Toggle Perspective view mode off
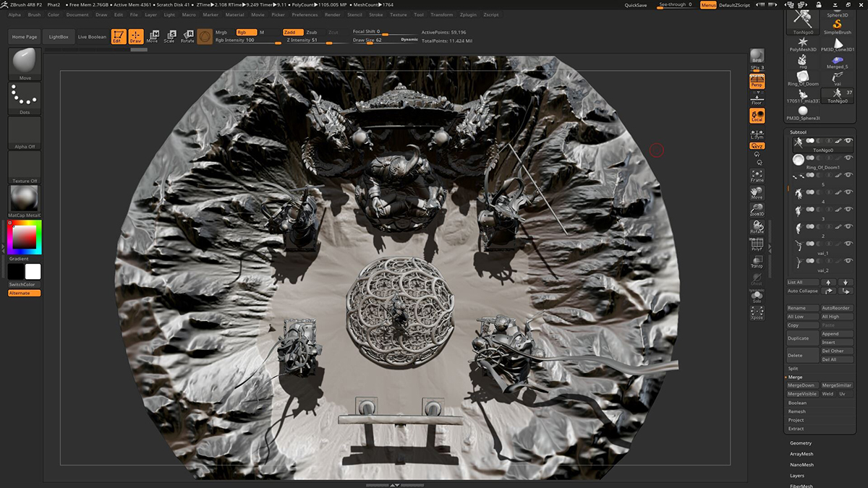The width and height of the screenshot is (868, 488). tap(757, 82)
